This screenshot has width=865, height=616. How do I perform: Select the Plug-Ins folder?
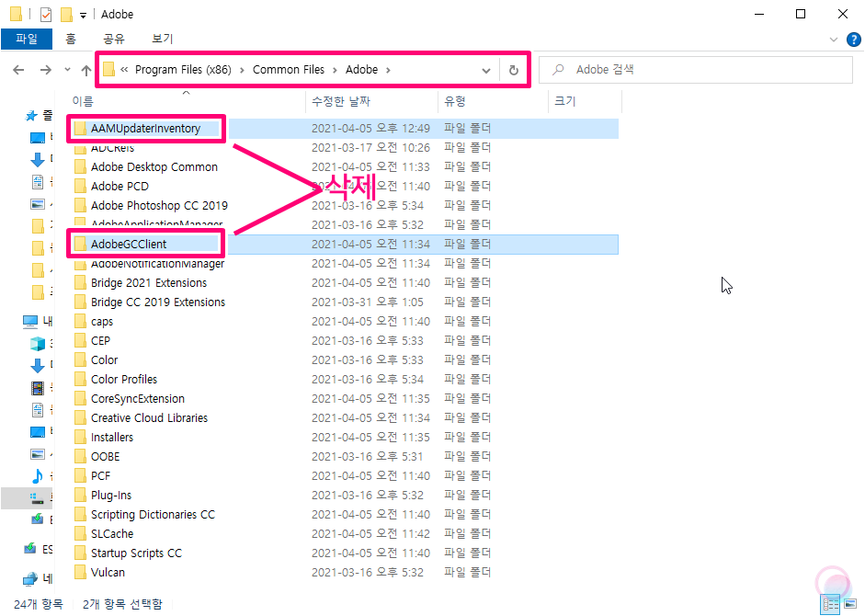pyautogui.click(x=111, y=496)
